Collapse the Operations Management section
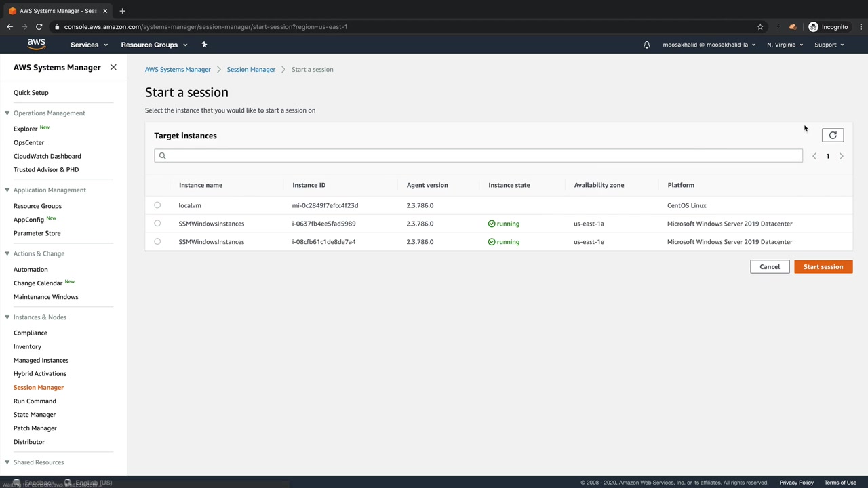 (x=7, y=113)
